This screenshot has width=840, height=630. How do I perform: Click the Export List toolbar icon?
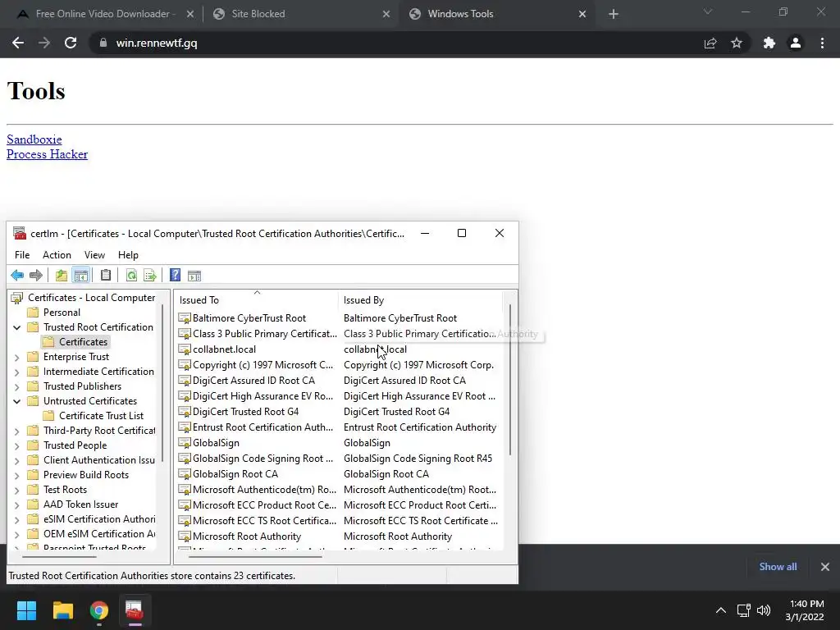[150, 276]
